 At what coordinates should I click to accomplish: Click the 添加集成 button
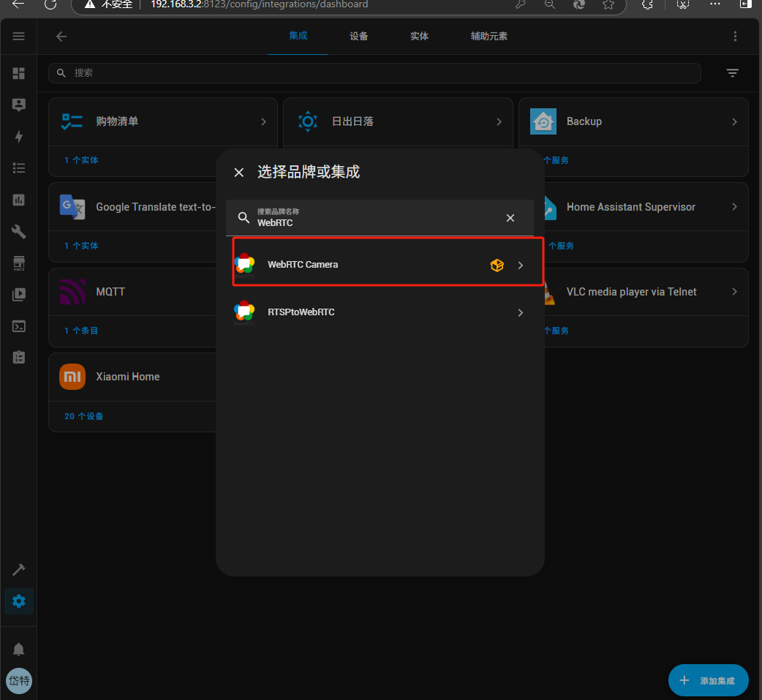pos(708,680)
